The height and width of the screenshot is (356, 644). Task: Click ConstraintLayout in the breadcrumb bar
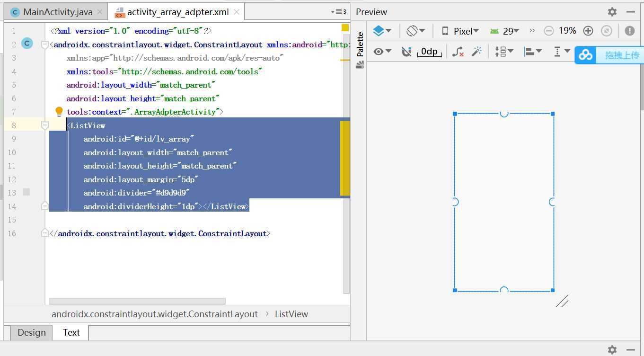155,314
